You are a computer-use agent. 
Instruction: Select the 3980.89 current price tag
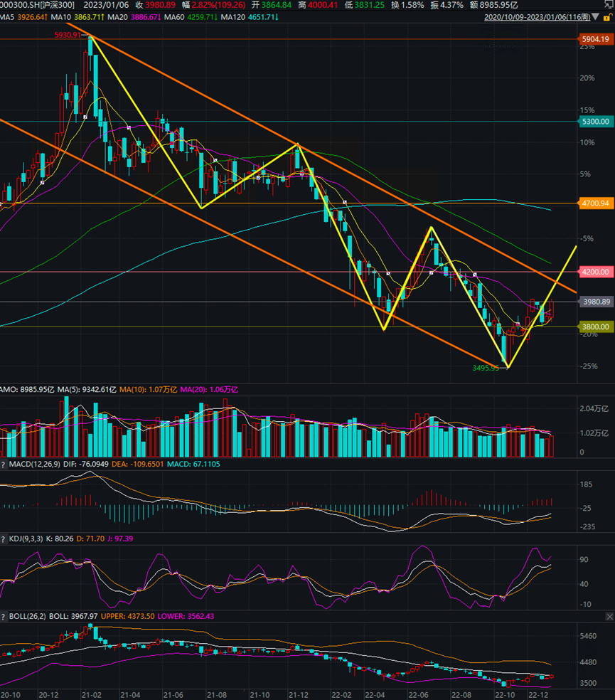pos(597,302)
